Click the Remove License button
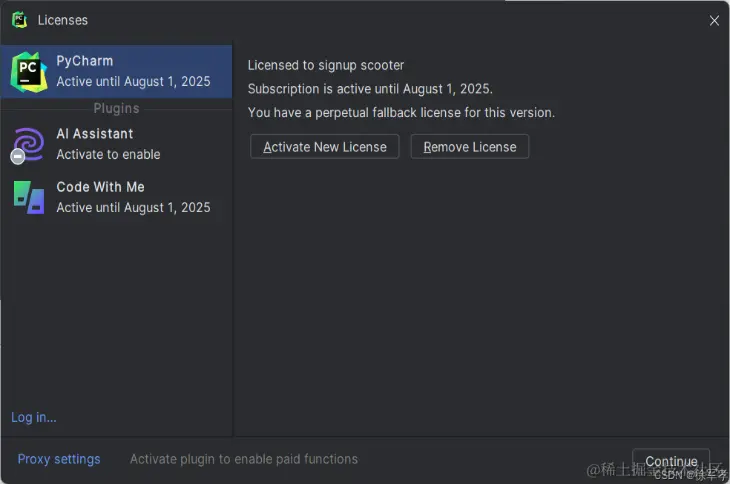Viewport: 730px width, 485px height. pos(469,147)
